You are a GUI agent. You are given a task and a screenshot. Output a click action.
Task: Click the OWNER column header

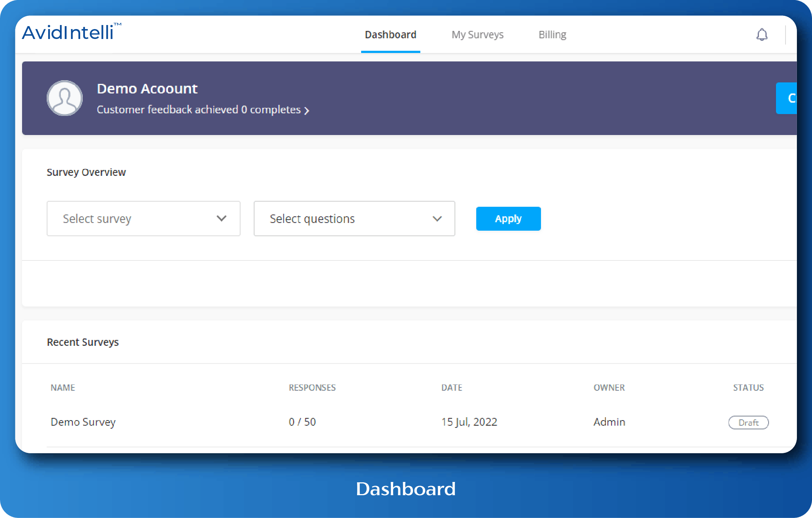[609, 387]
